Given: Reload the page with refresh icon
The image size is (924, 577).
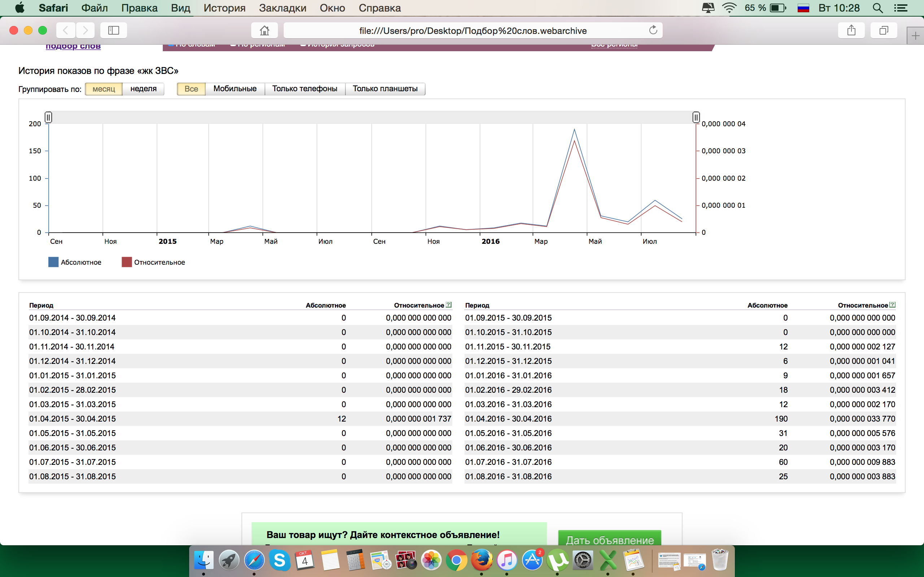Looking at the screenshot, I should coord(653,30).
